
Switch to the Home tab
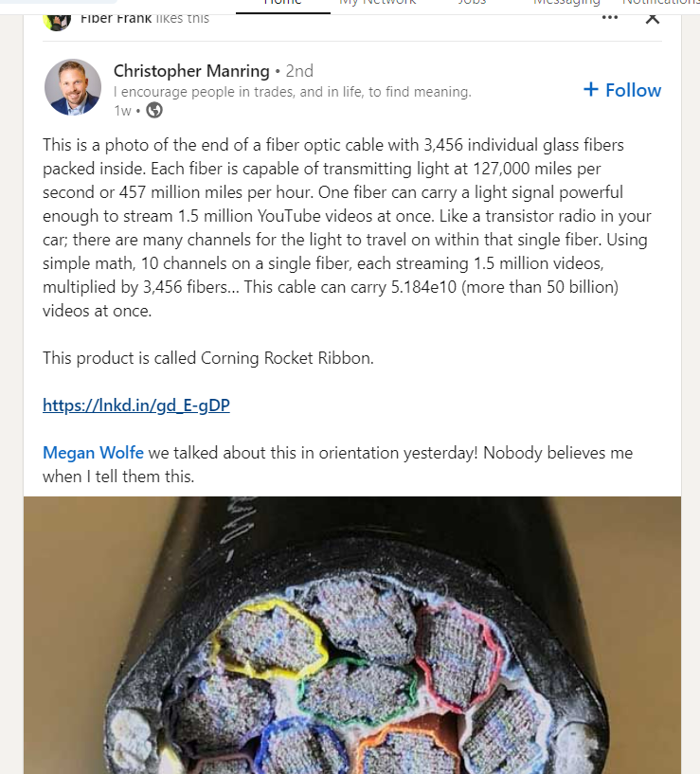283,3
